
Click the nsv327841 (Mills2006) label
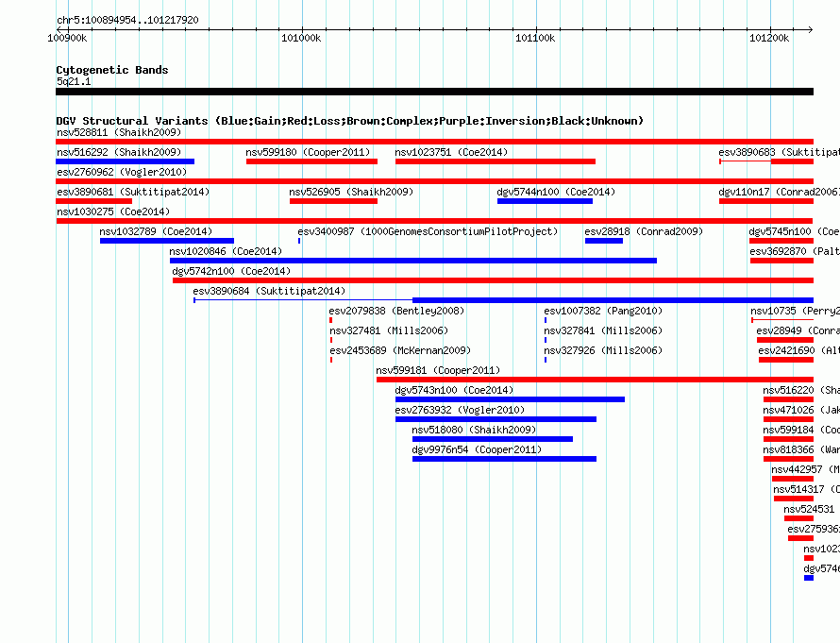tap(603, 330)
